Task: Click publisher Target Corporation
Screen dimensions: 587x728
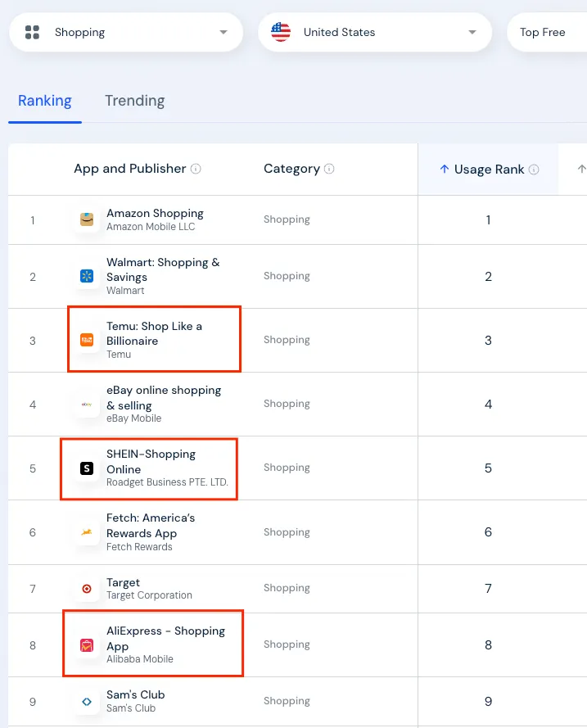Action: 149,595
